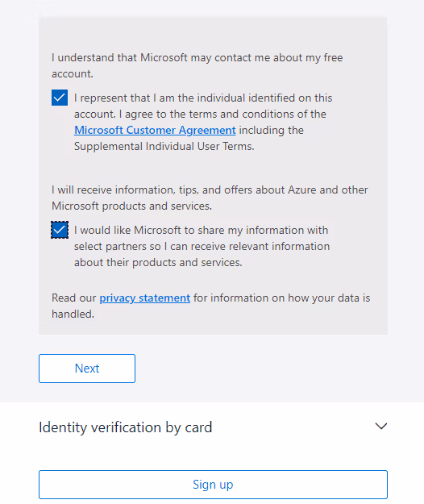Click text about Microsoft contacting free account
This screenshot has height=504, width=424.
pos(197,65)
